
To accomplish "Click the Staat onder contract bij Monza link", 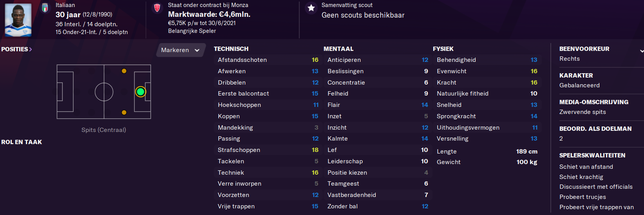I will tap(208, 5).
